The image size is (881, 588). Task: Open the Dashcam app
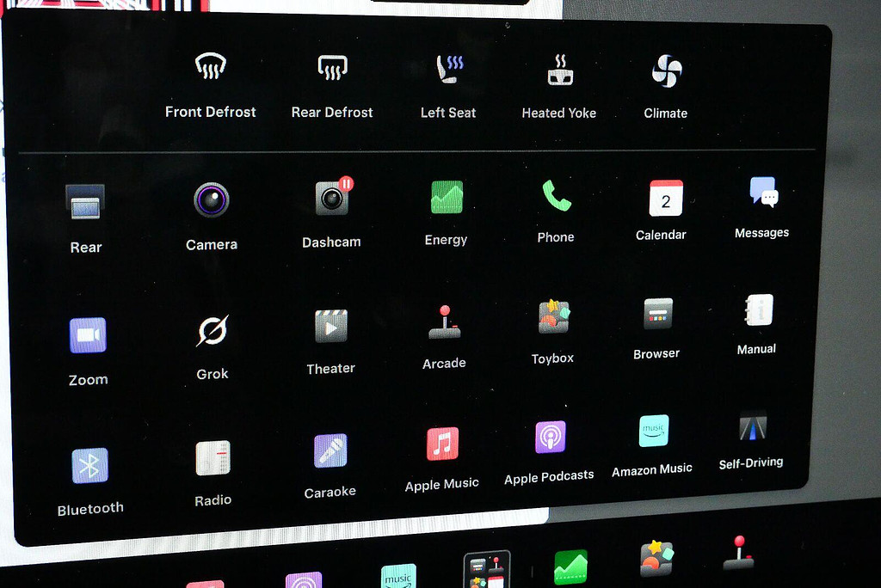pyautogui.click(x=331, y=213)
